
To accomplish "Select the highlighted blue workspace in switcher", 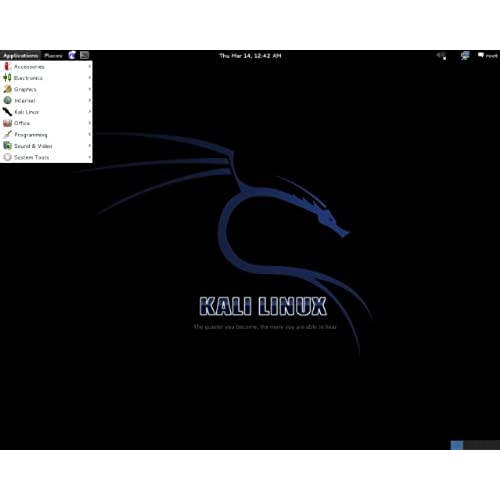I will 457,445.
